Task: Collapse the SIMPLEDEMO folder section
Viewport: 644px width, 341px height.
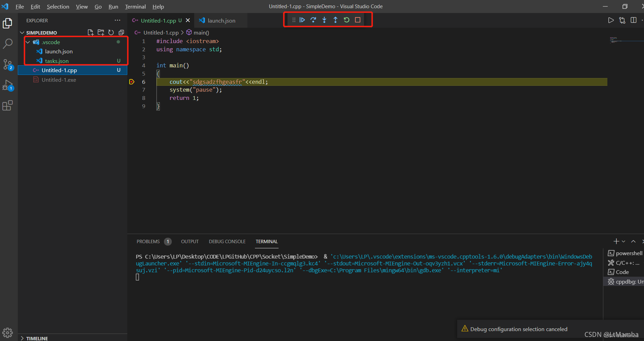Action: coord(22,32)
